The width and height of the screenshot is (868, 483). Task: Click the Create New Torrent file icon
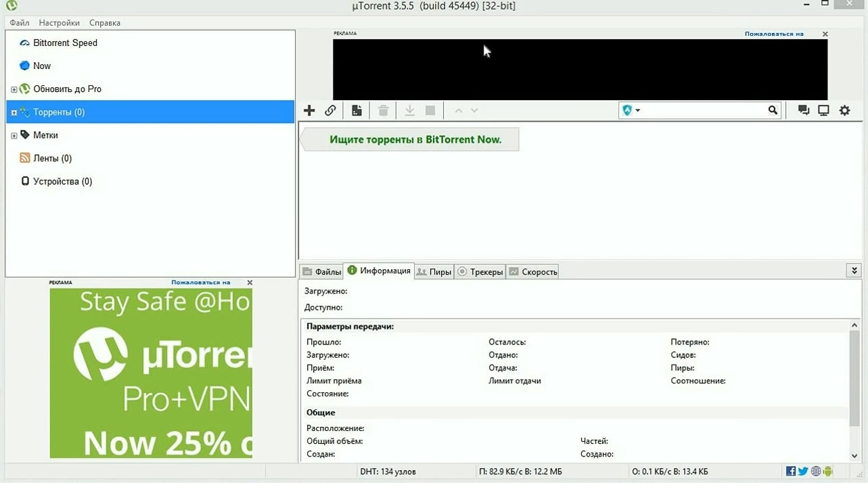click(357, 110)
